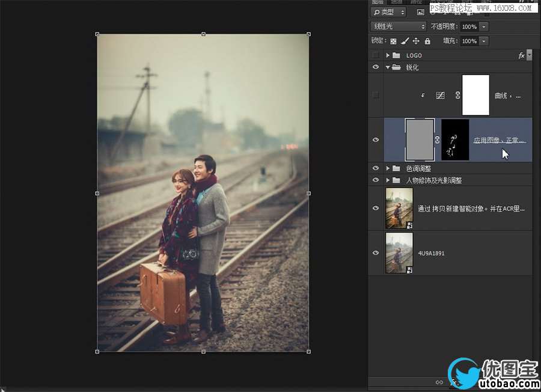Expand the 人物修饰及光影调整 group

[388, 180]
